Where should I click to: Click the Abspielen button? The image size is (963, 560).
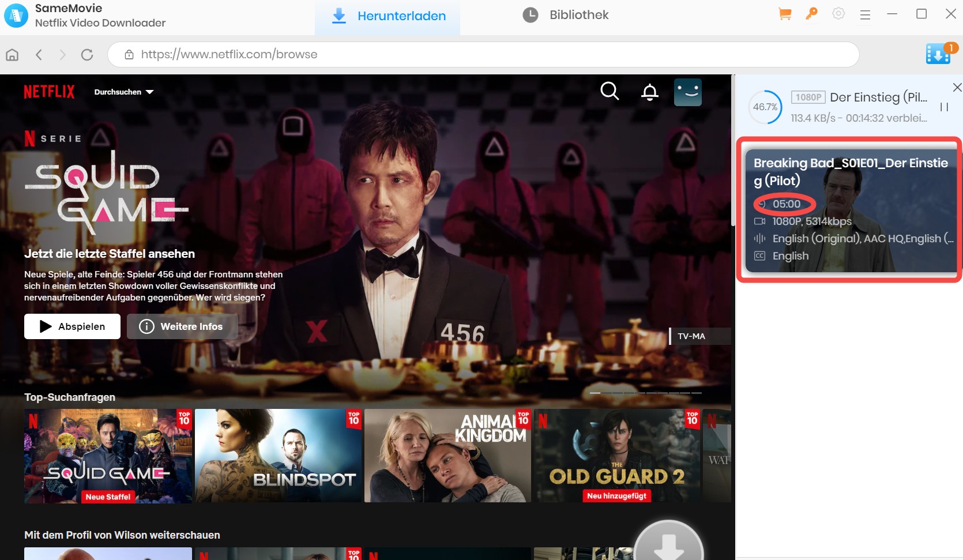click(x=72, y=326)
